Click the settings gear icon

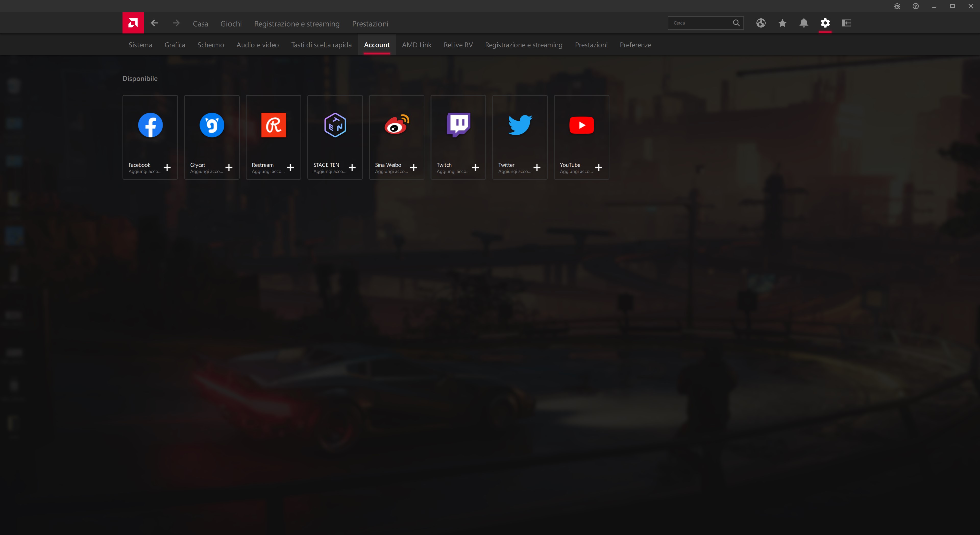[x=825, y=23]
